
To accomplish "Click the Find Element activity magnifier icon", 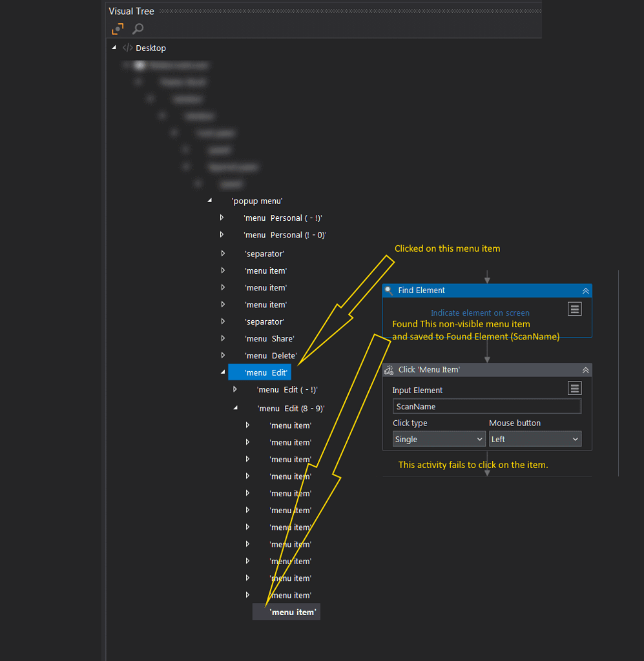I will 389,290.
